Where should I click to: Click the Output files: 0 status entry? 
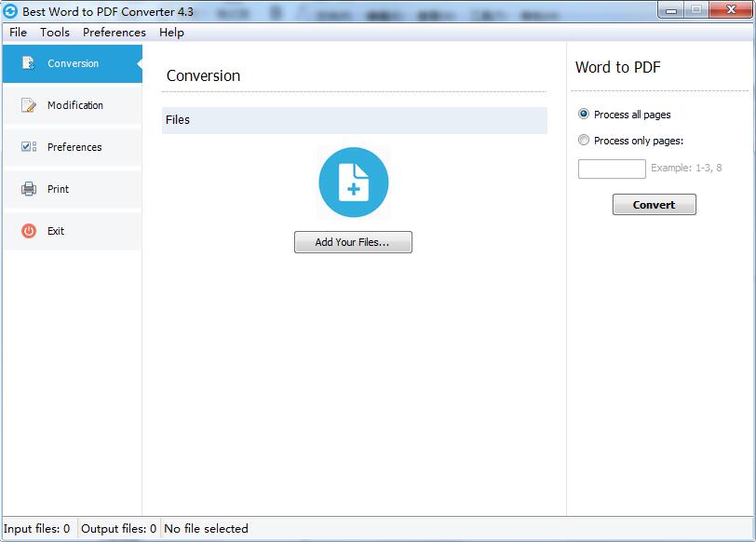click(x=118, y=529)
